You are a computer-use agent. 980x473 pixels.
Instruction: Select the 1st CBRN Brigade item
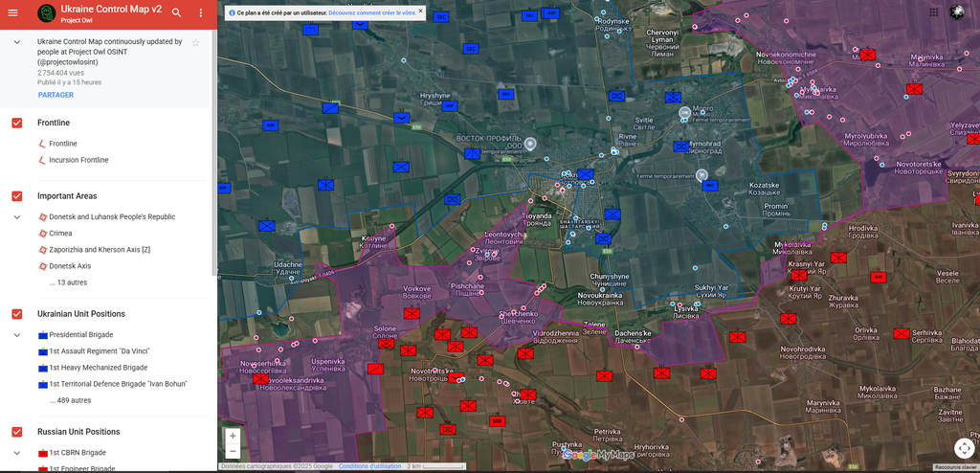coord(78,452)
